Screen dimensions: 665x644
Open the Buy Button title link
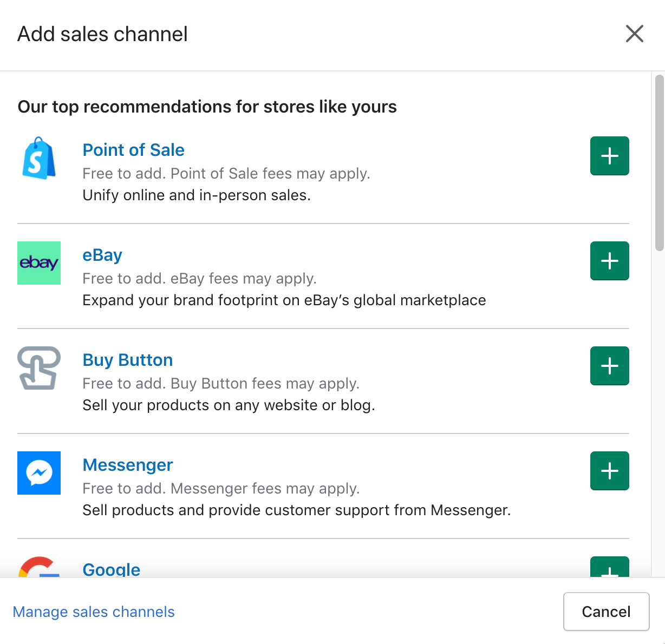128,360
